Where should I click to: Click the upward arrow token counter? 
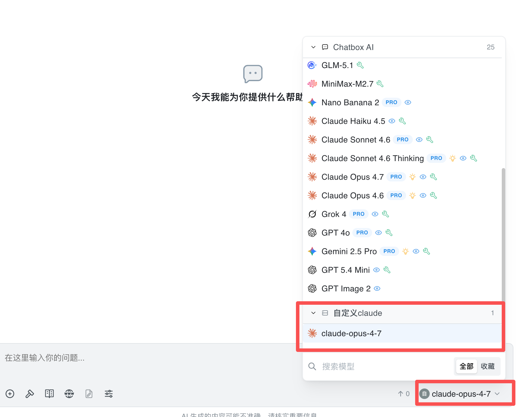coord(404,394)
